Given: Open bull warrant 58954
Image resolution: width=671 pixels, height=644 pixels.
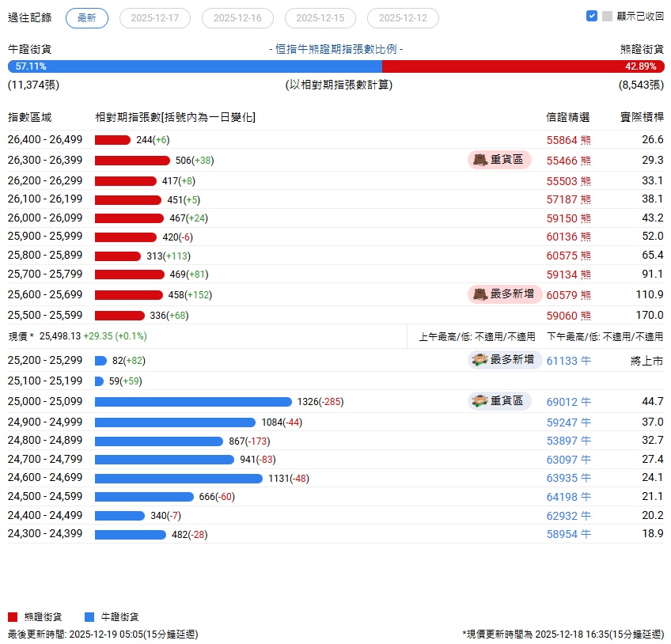Looking at the screenshot, I should click(x=568, y=534).
